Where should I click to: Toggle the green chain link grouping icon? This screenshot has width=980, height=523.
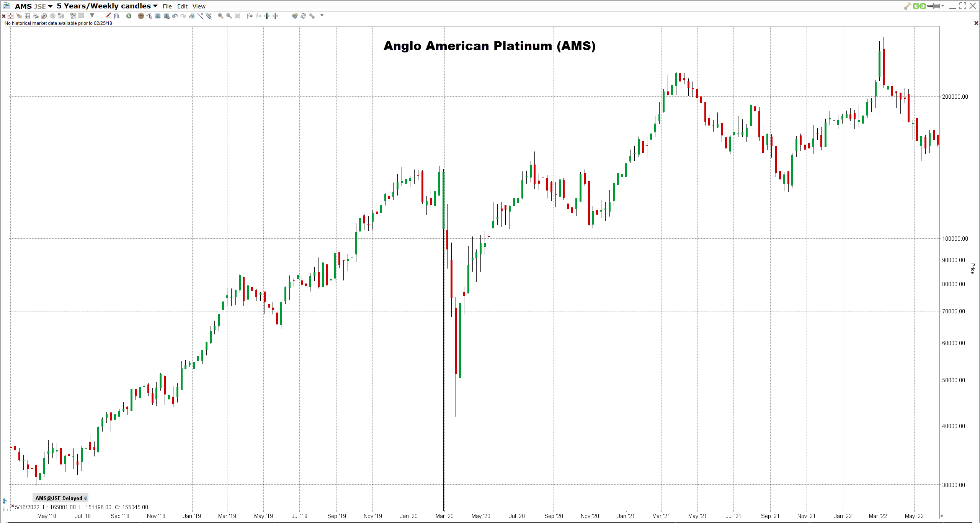(x=919, y=6)
